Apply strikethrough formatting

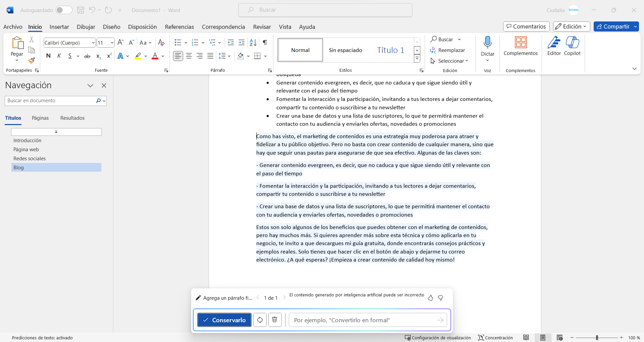coord(87,56)
